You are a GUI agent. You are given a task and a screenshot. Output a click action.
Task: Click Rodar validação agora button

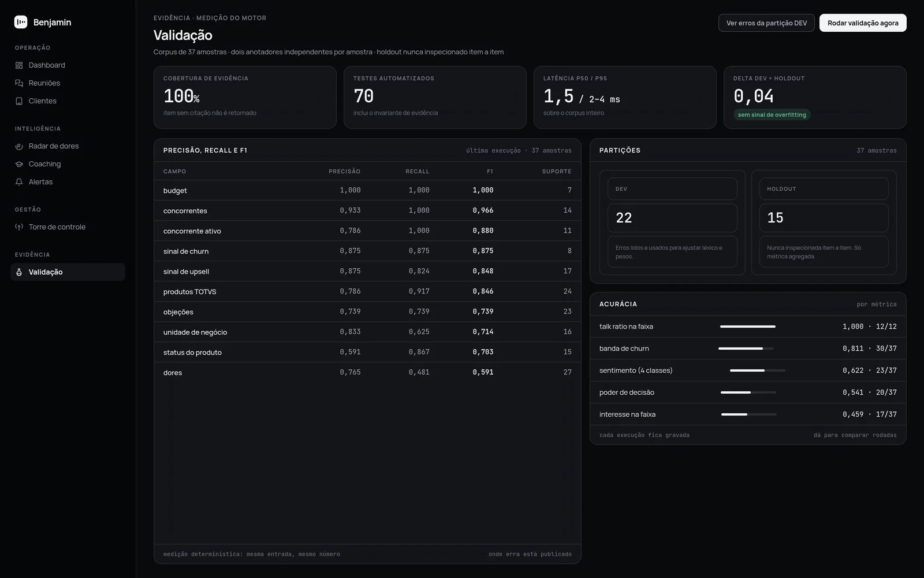click(x=863, y=23)
